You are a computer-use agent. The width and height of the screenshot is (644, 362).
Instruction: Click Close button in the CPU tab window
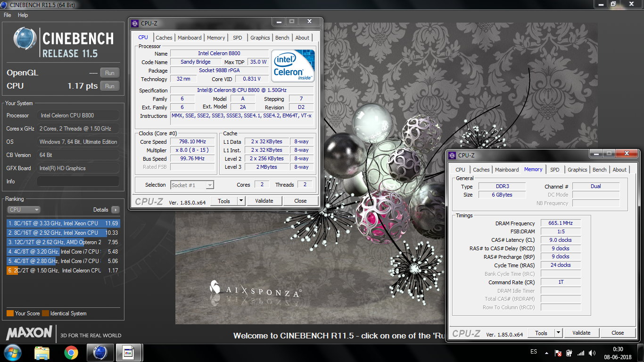pyautogui.click(x=300, y=201)
